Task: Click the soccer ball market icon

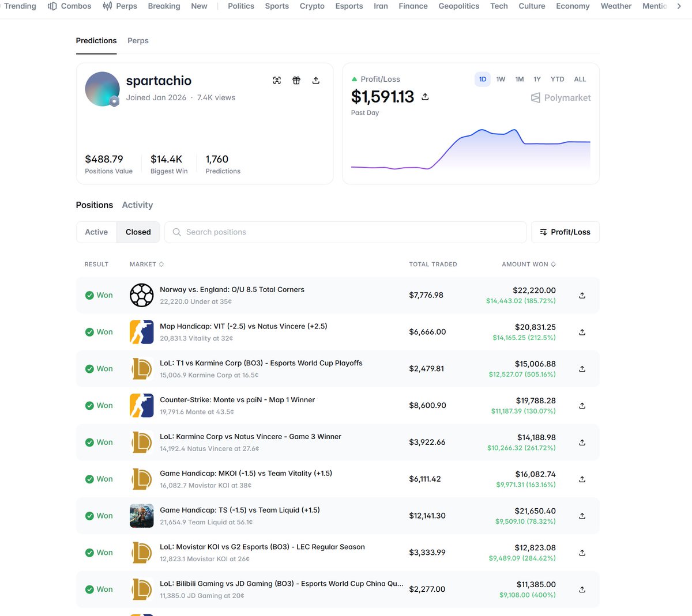Action: pos(142,295)
